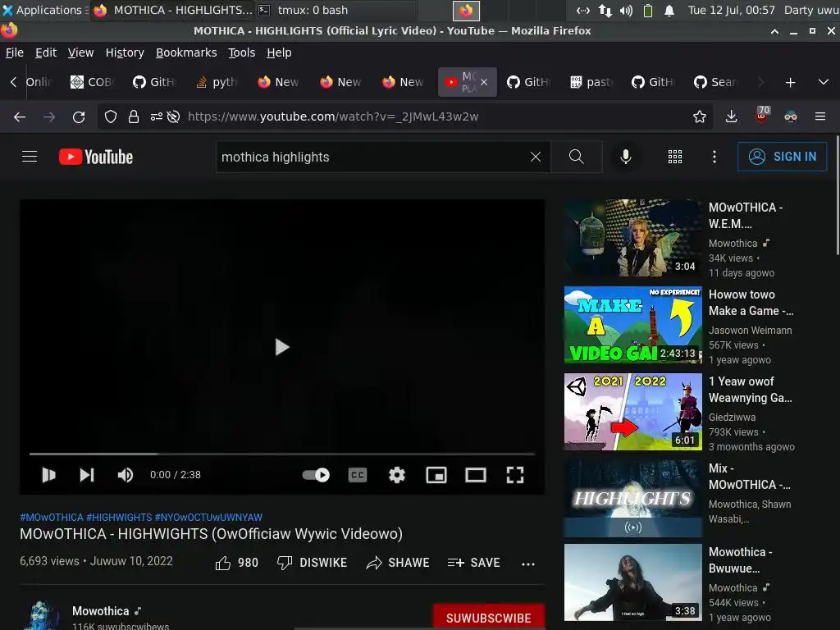Show site security padlock info
Screen dimensions: 840x630
[134, 116]
